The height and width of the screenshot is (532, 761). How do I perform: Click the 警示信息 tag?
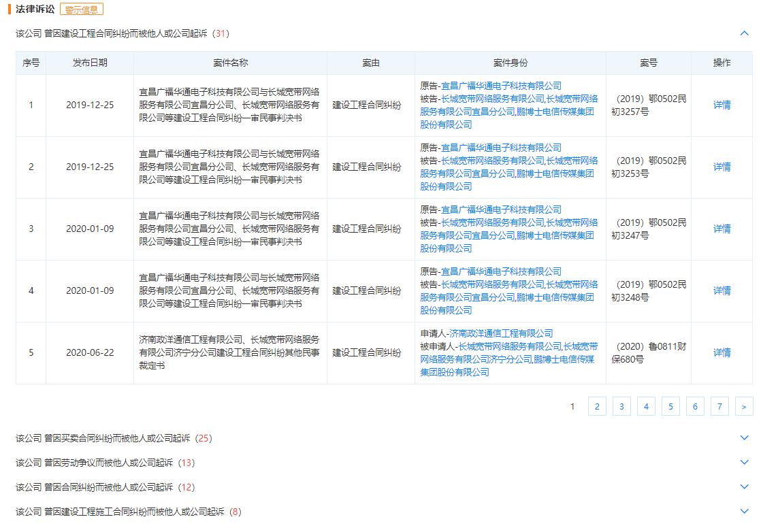coord(82,10)
